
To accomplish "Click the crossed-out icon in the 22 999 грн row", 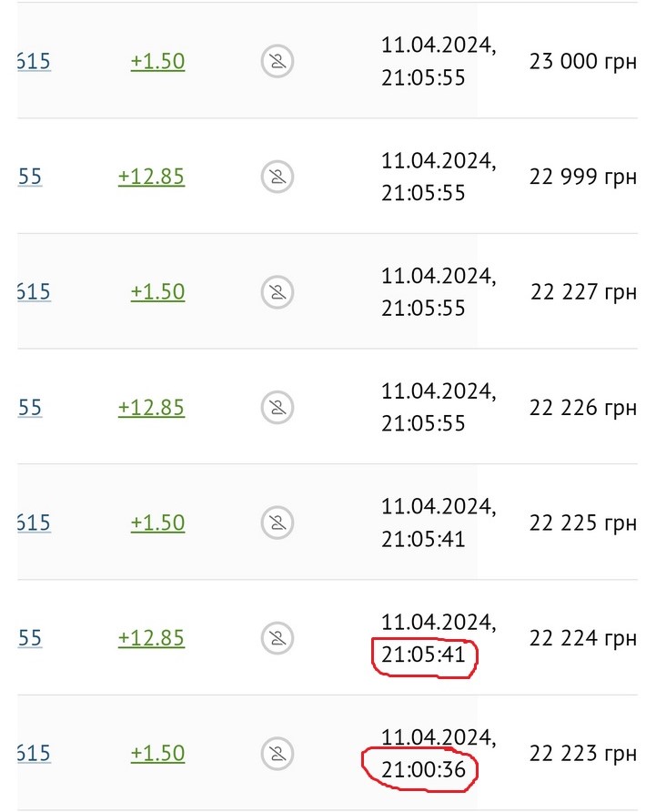I will point(277,177).
